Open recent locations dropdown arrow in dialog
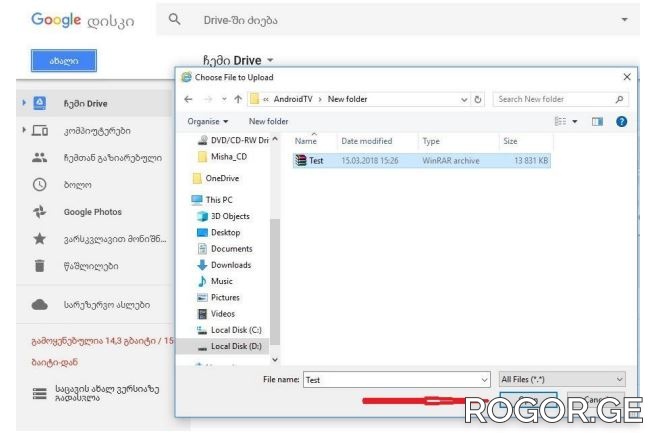 click(224, 99)
